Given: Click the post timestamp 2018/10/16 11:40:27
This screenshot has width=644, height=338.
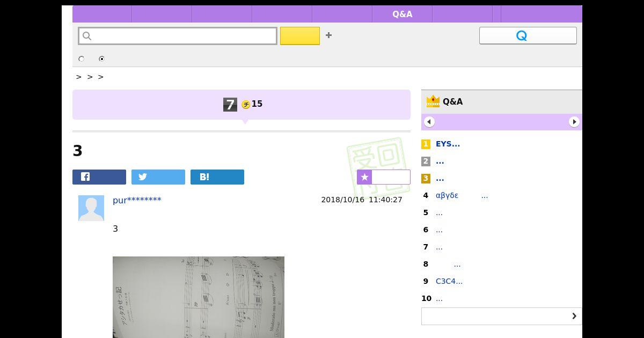Looking at the screenshot, I should [x=362, y=200].
